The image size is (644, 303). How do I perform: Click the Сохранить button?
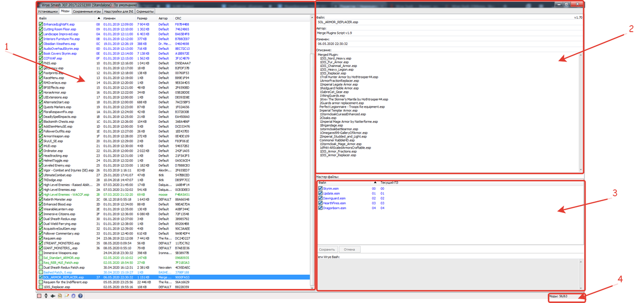click(x=327, y=249)
